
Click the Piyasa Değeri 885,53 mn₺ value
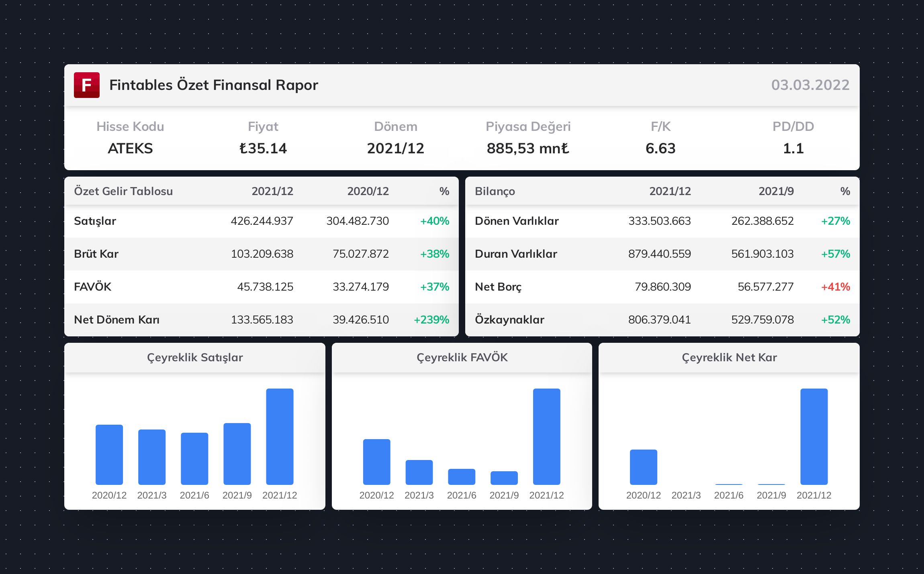(527, 149)
